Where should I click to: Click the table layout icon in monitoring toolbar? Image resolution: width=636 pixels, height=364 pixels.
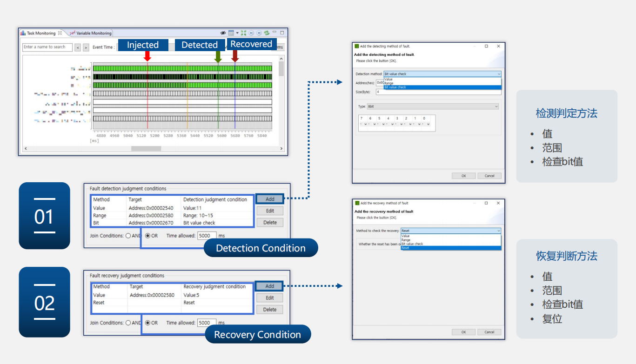(231, 33)
